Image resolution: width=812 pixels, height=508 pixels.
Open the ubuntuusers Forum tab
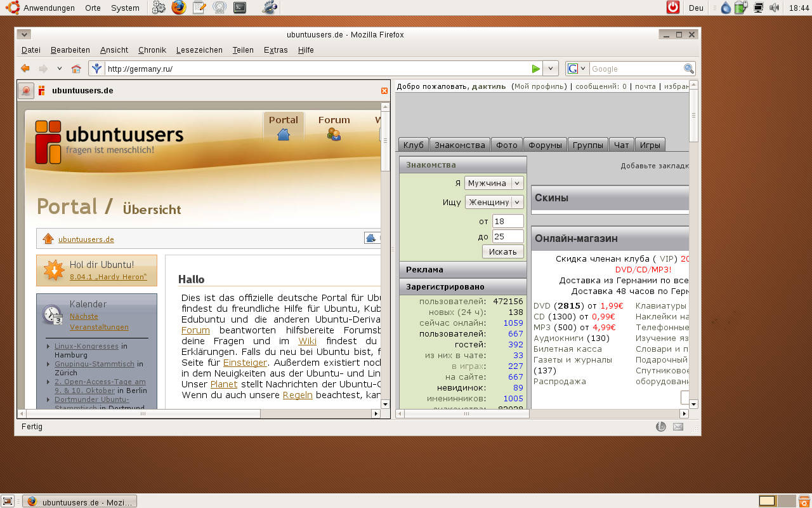pos(334,127)
